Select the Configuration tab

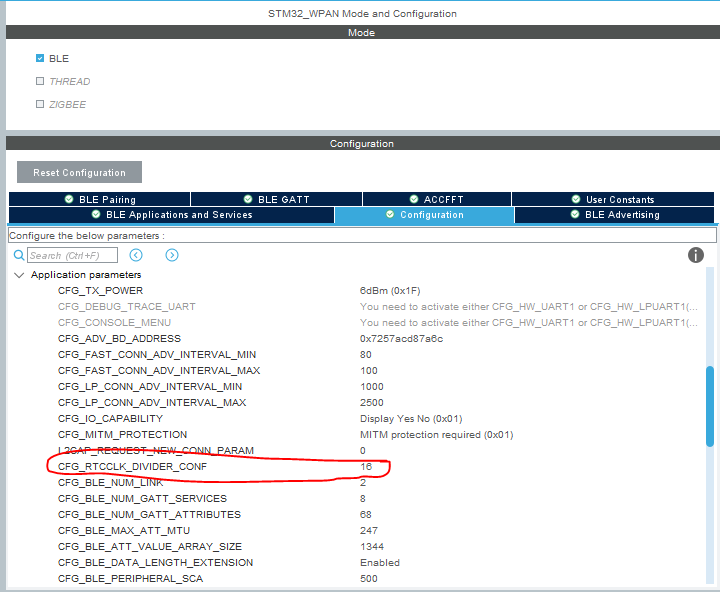click(424, 215)
